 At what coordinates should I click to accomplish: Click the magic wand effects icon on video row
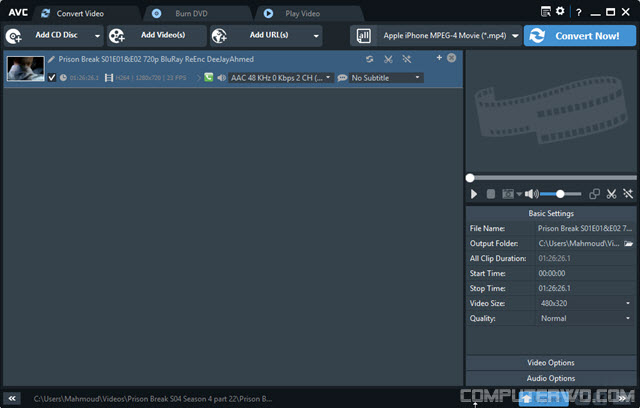point(407,59)
